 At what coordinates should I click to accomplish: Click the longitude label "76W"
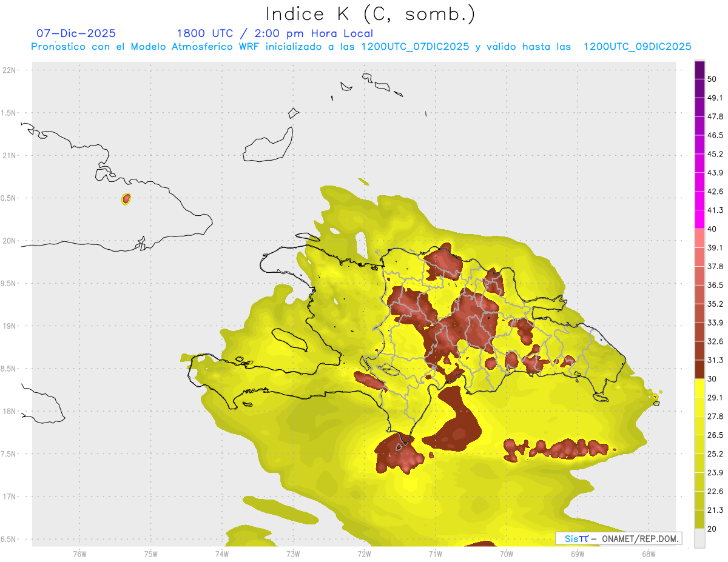pos(79,554)
